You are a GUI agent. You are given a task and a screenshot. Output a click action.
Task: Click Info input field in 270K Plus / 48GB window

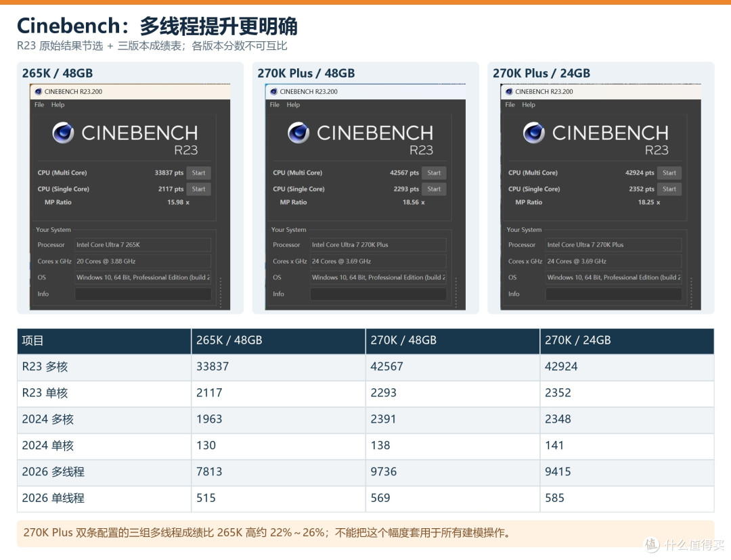[x=378, y=294]
